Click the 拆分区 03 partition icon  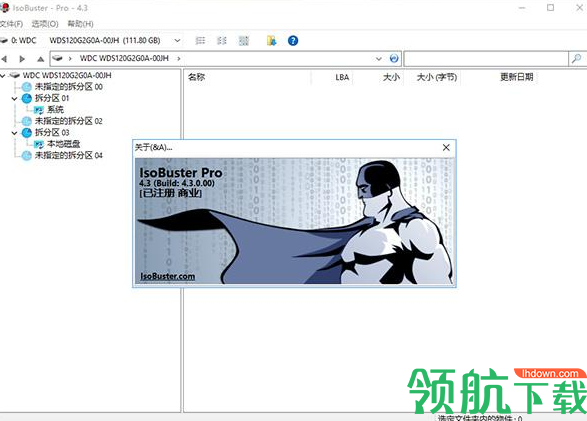click(x=27, y=132)
